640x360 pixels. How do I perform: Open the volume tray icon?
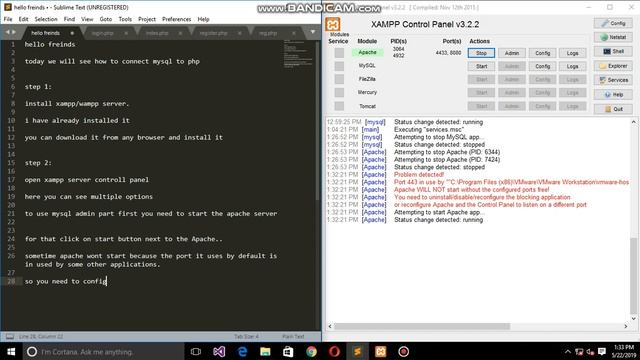[x=590, y=351]
